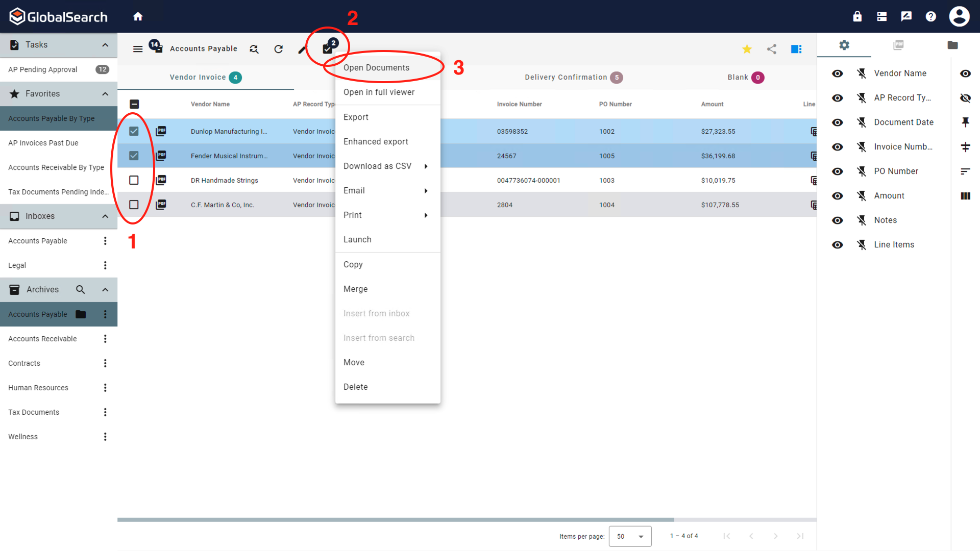
Task: Open the three-dot menu beside Legal inbox
Action: tap(105, 265)
